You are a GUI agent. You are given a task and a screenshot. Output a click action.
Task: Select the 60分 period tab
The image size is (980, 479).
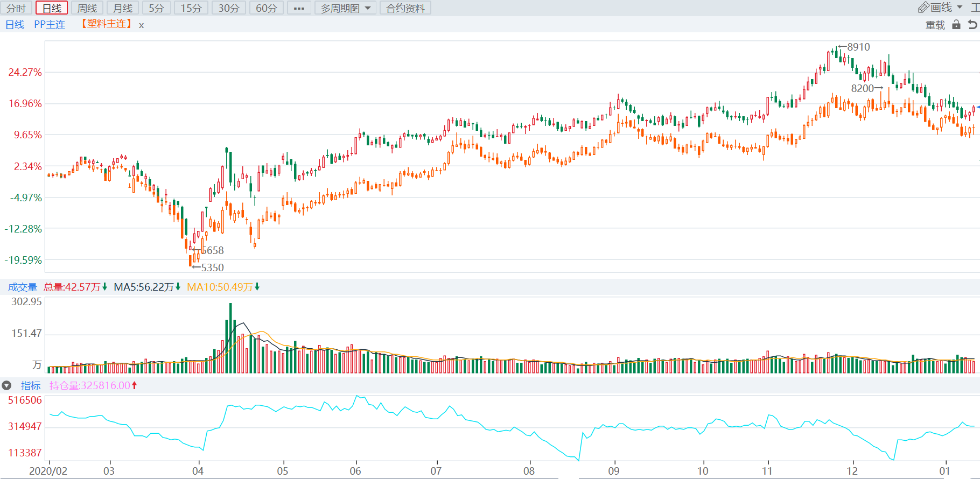click(x=267, y=8)
